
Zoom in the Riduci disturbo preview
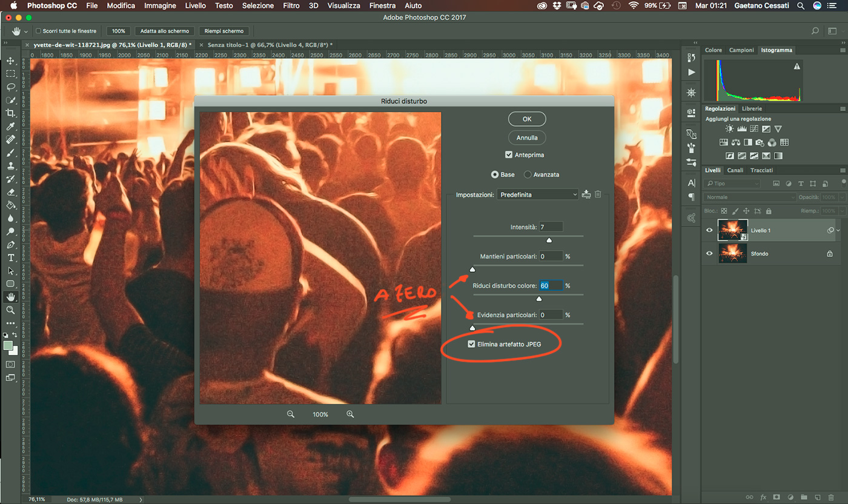(350, 414)
